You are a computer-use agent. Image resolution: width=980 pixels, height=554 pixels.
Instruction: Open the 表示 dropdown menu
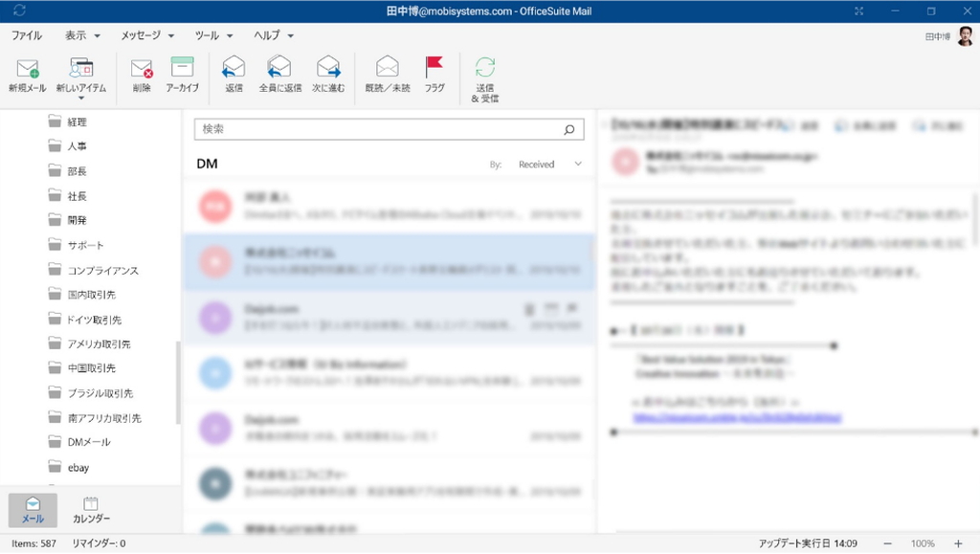(79, 33)
